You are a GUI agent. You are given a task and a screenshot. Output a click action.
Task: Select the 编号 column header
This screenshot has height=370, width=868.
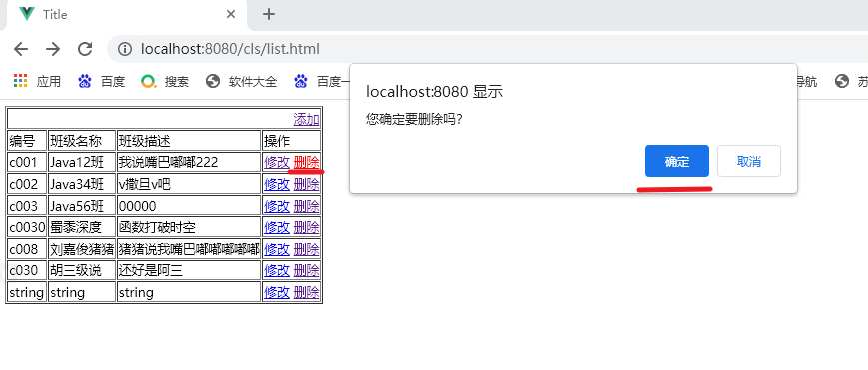click(27, 141)
